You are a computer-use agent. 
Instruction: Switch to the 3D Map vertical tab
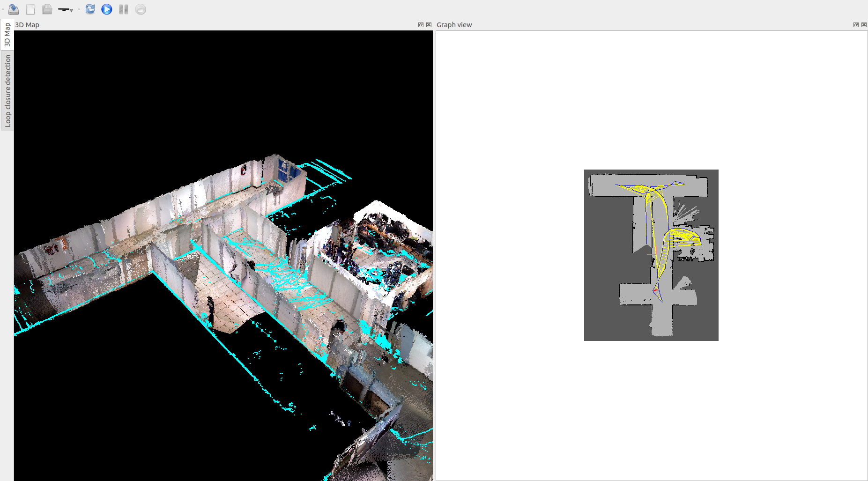(7, 35)
